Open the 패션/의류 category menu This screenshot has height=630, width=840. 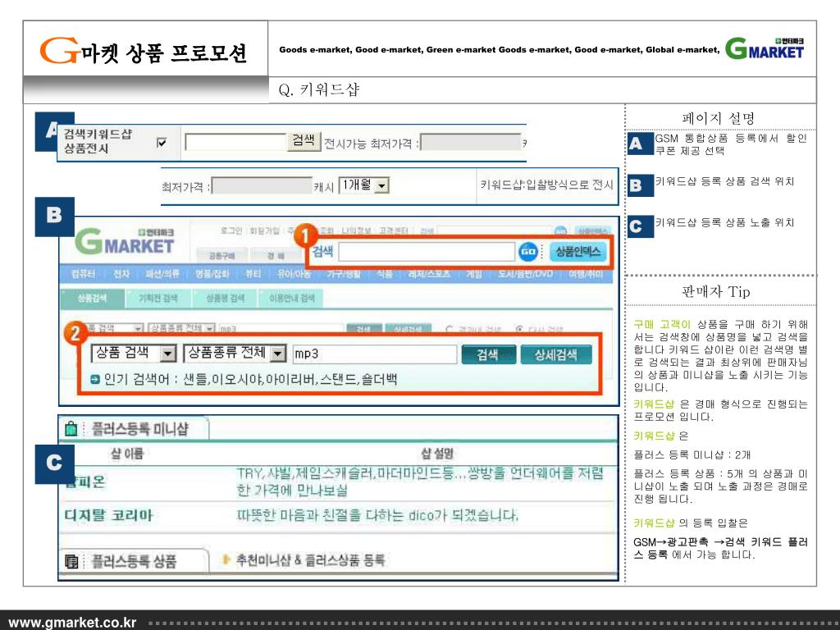163,274
